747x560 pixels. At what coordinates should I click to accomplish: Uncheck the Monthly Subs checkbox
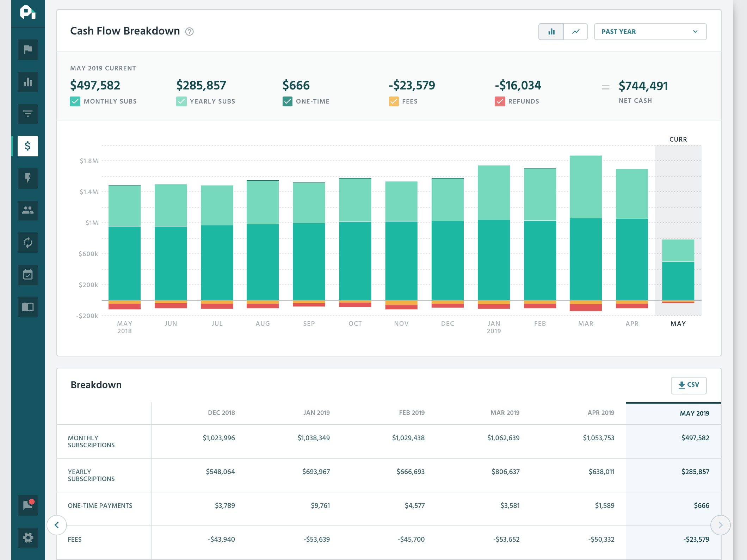(x=75, y=101)
